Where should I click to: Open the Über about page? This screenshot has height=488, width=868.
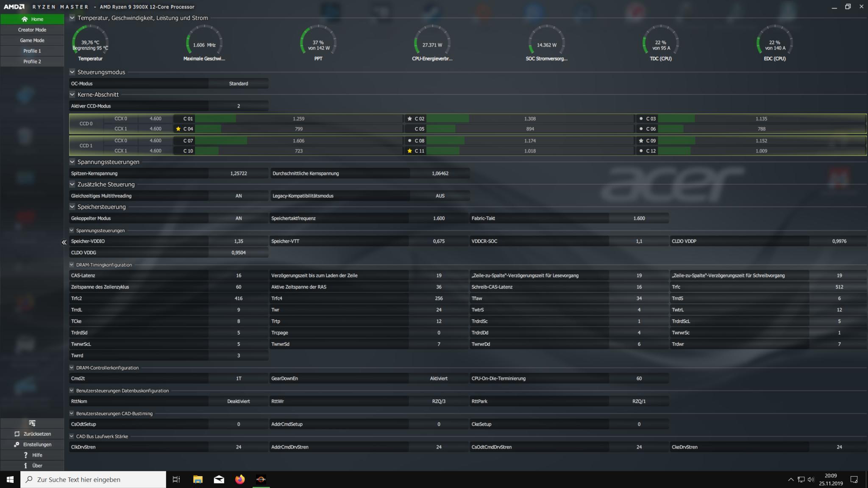[x=32, y=466]
